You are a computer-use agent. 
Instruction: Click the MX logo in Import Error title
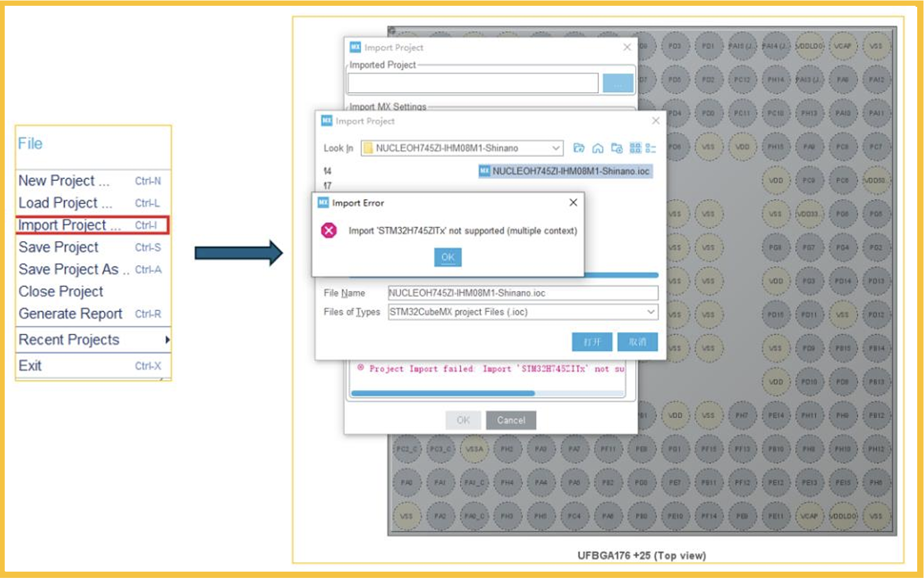[323, 203]
